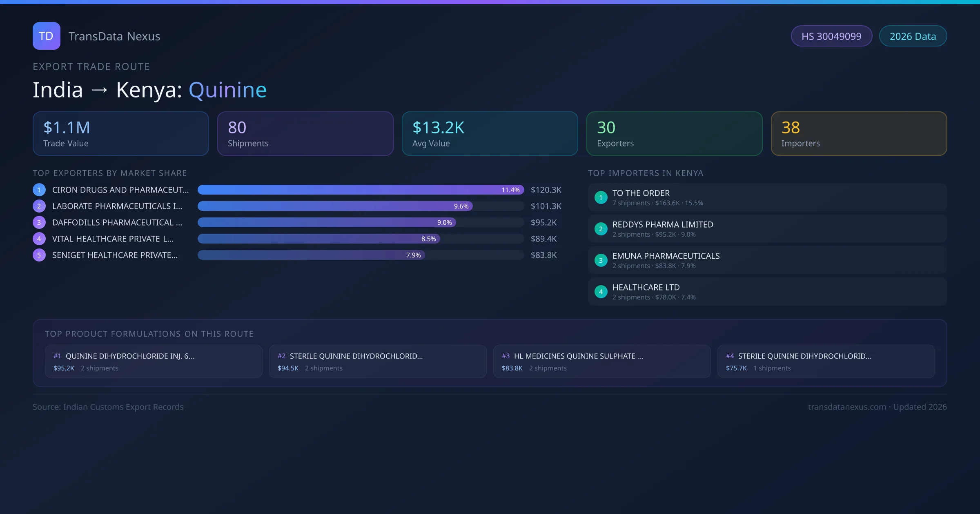Image resolution: width=980 pixels, height=514 pixels.
Task: Click the transdatanexus.com footer link
Action: pos(847,407)
